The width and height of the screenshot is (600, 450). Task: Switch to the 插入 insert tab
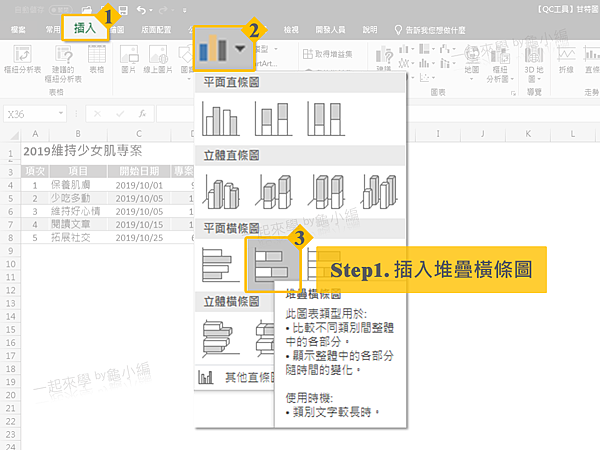click(x=85, y=28)
